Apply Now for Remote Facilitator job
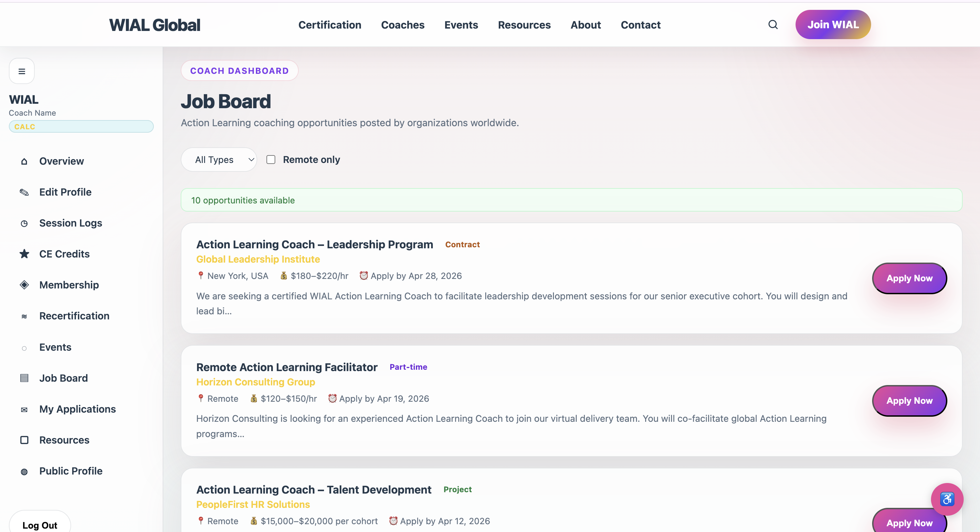Screen dimensions: 980x532 [x=909, y=401]
